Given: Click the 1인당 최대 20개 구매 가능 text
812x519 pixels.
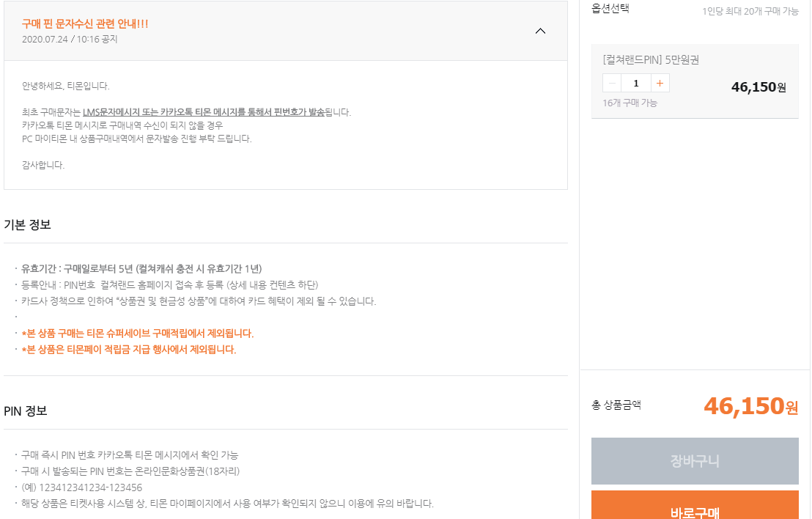Looking at the screenshot, I should pyautogui.click(x=750, y=11).
